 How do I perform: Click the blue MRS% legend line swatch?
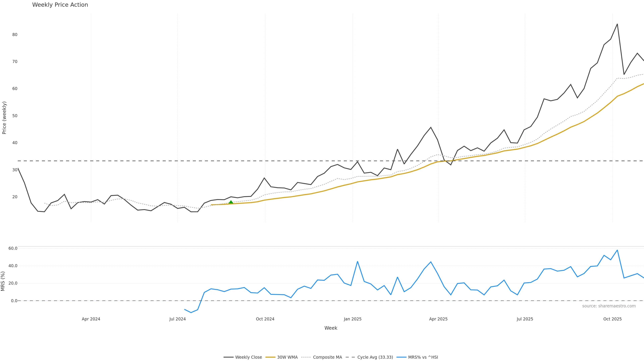[x=401, y=357]
